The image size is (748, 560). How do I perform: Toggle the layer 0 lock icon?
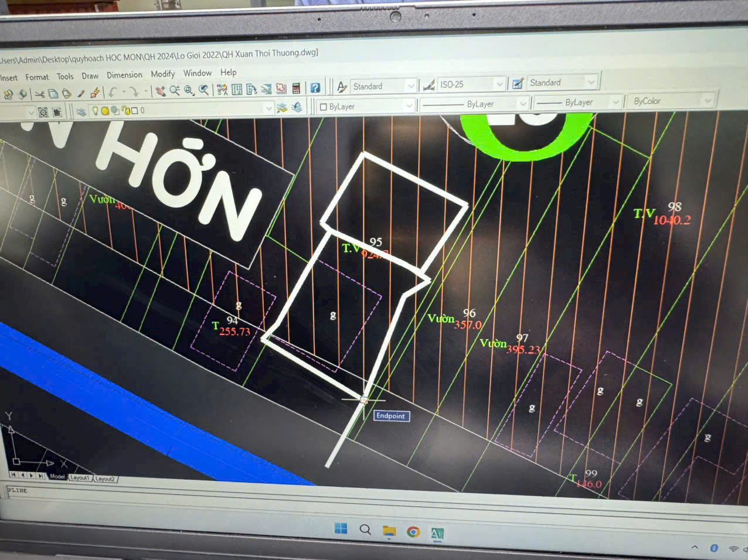click(x=125, y=110)
